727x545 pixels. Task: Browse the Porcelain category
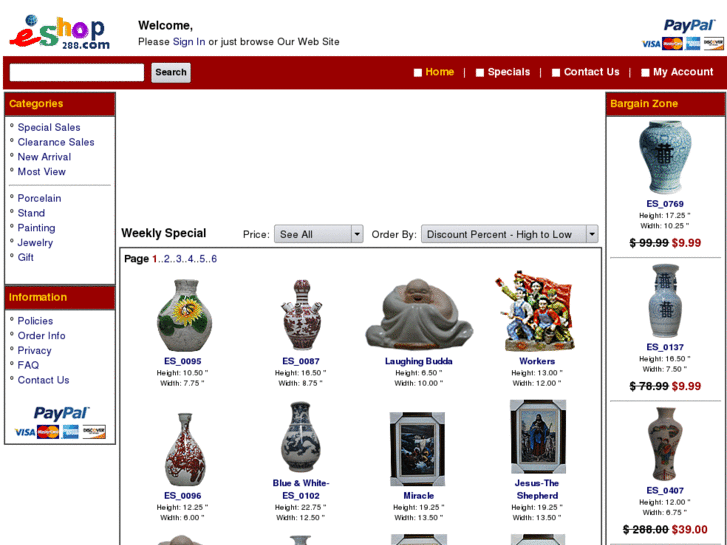pyautogui.click(x=39, y=198)
